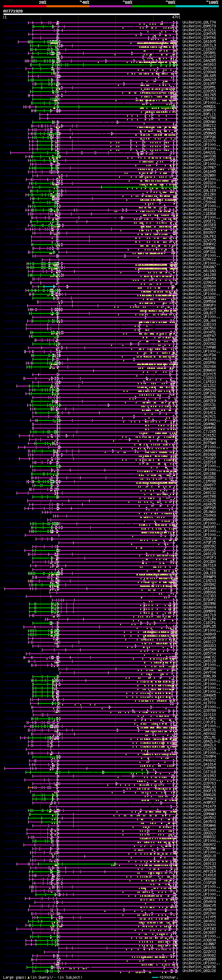
Task: Click the UniRef100_Q948Y6 label
Action: pos(199,398)
